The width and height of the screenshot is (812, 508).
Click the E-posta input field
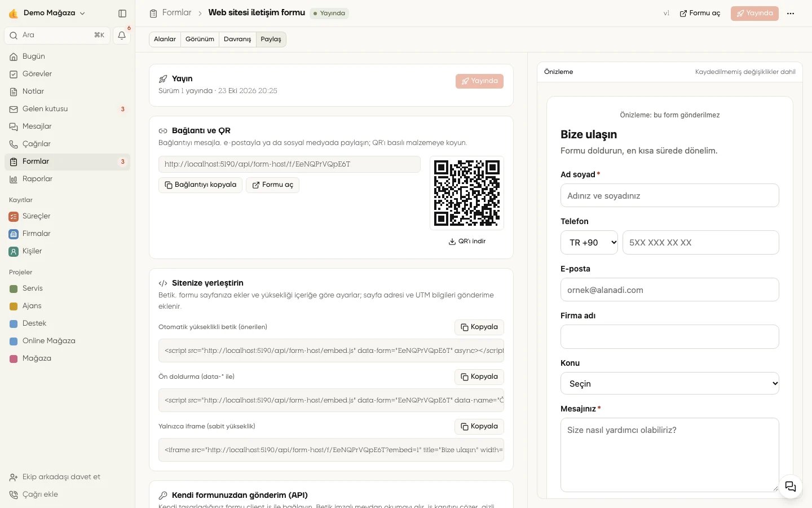click(670, 290)
